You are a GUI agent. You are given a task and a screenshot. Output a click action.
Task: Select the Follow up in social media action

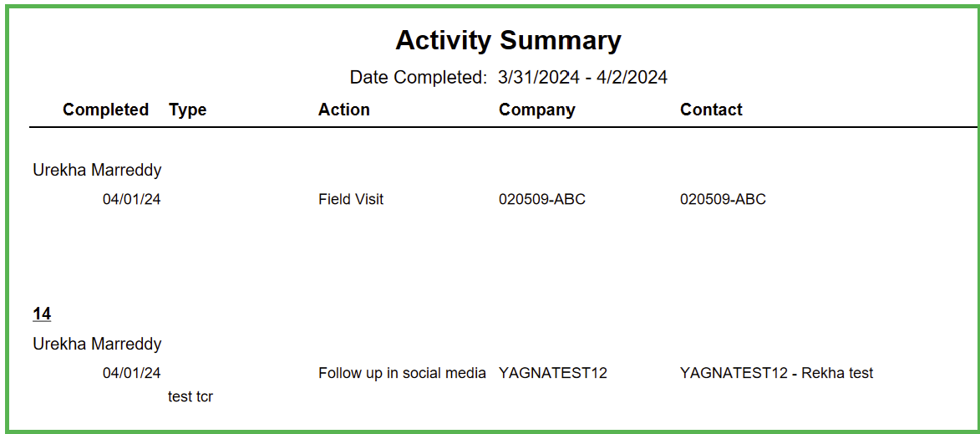pyautogui.click(x=403, y=373)
